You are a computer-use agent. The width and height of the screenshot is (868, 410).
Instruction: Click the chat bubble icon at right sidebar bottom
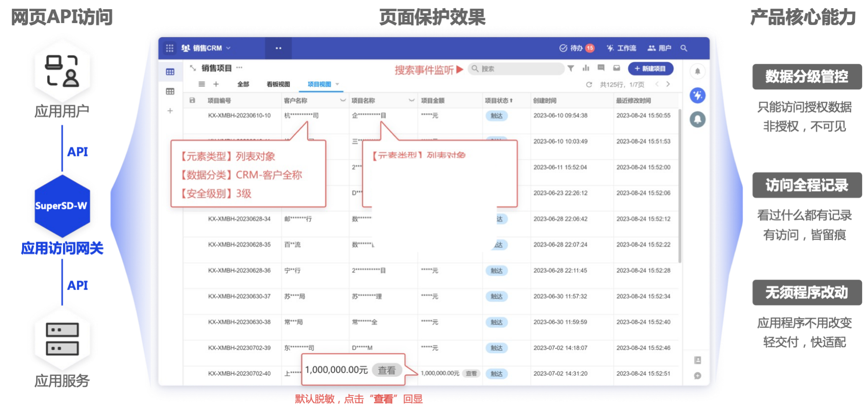tap(697, 376)
